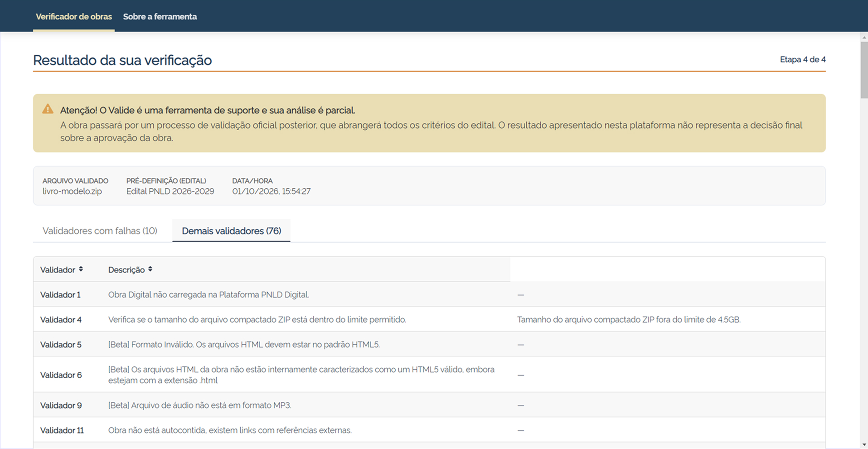Click description 'Obra Digital não carregada na Plataforma'
This screenshot has height=449, width=868.
[209, 295]
